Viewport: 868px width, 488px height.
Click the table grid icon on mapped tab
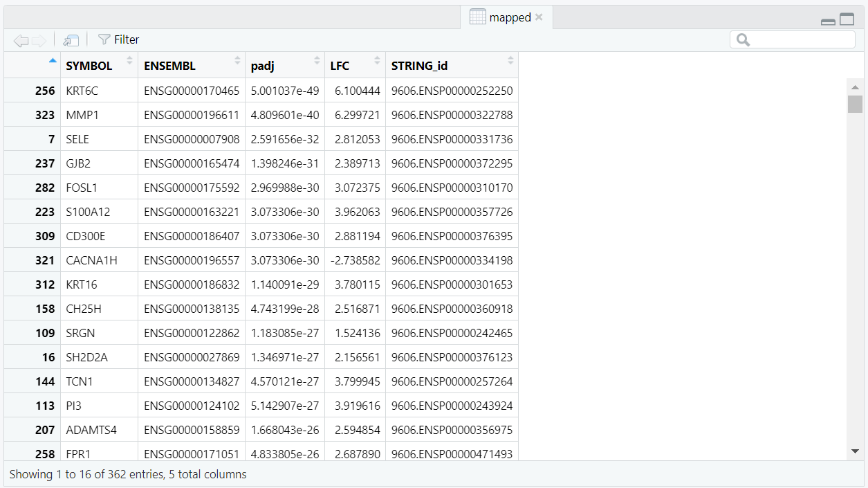pyautogui.click(x=477, y=17)
